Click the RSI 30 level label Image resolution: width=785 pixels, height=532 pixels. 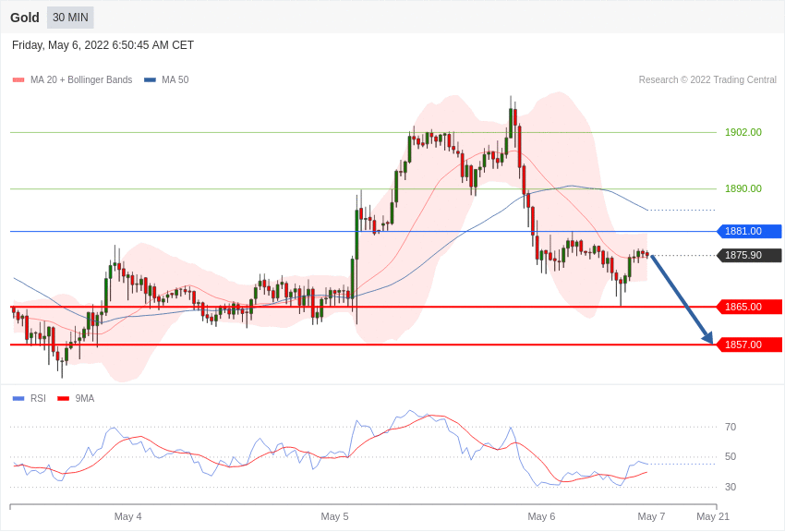point(731,487)
